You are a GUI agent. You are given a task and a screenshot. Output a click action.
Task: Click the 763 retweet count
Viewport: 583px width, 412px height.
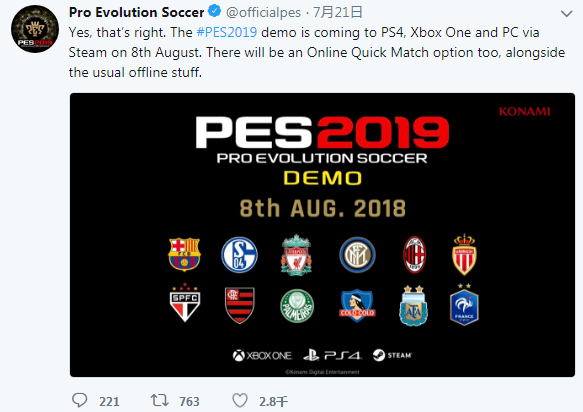click(189, 402)
